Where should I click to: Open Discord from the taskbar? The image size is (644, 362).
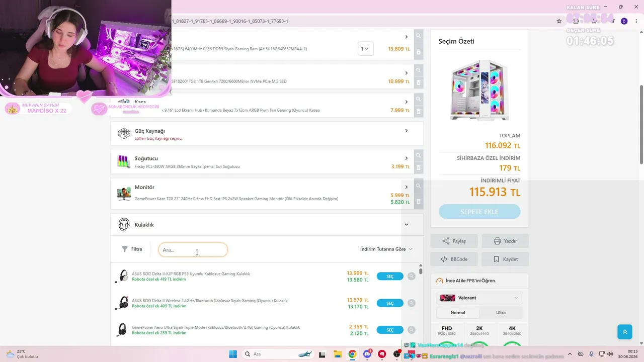coord(367,354)
